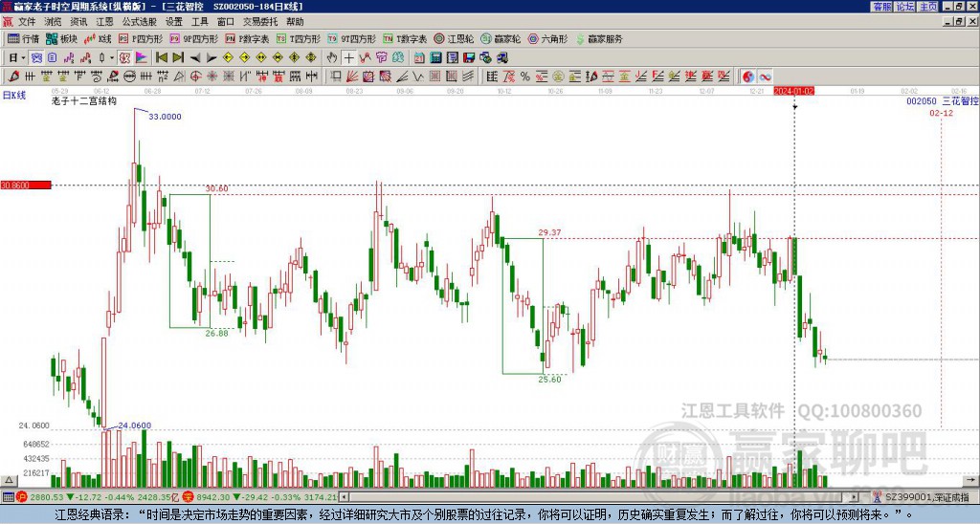
Task: Open the 9P四方形 tool
Action: (x=194, y=38)
